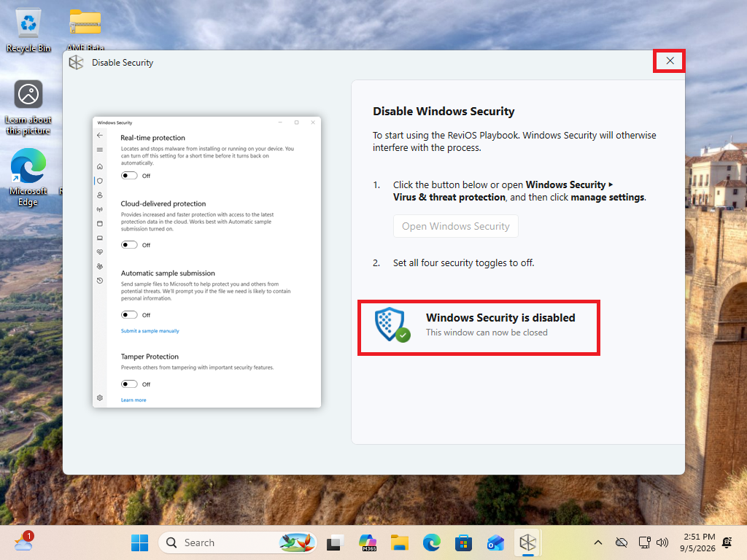Open notifications icon next to the clock
Screen dimensions: 747x560
pos(727,542)
